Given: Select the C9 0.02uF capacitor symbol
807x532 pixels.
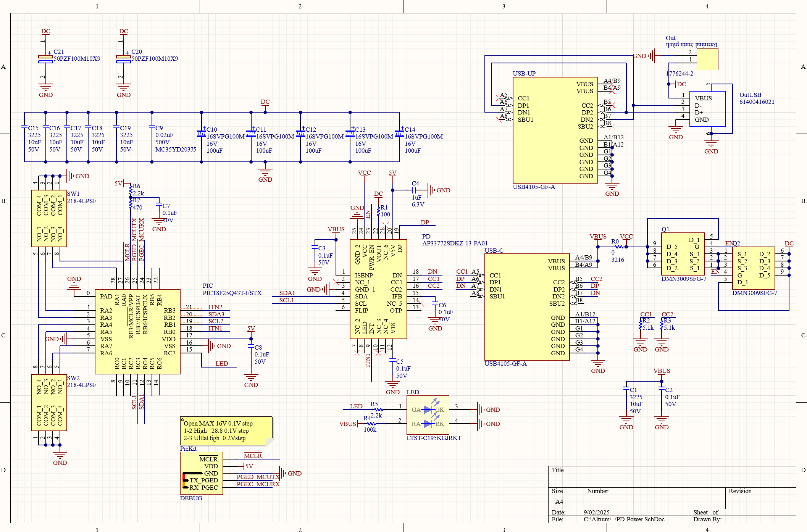Looking at the screenshot, I should [x=152, y=127].
